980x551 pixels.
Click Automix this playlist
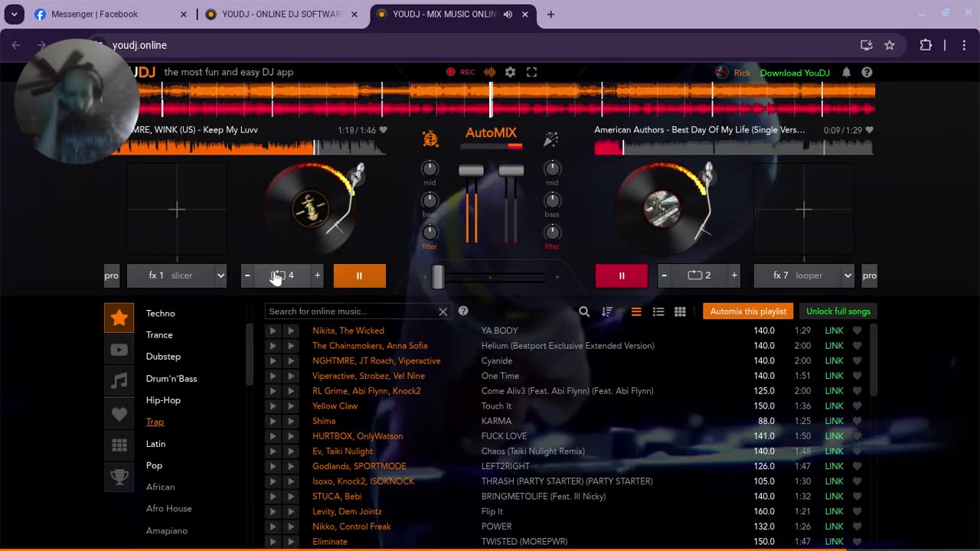748,311
